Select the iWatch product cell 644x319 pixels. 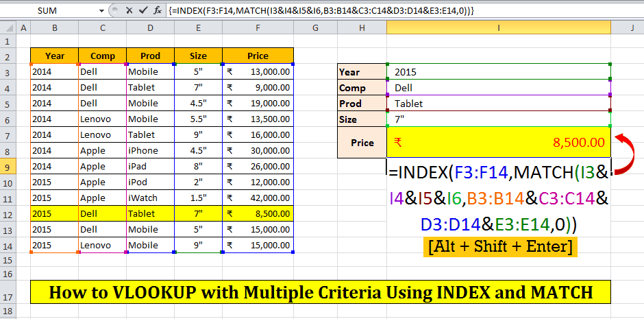click(150, 198)
